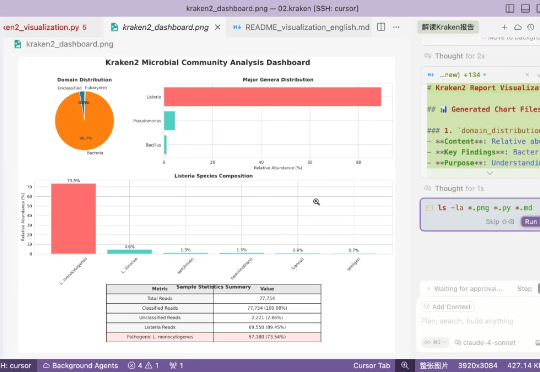
Task: Open editor more actions ellipsis
Action: 396,27
